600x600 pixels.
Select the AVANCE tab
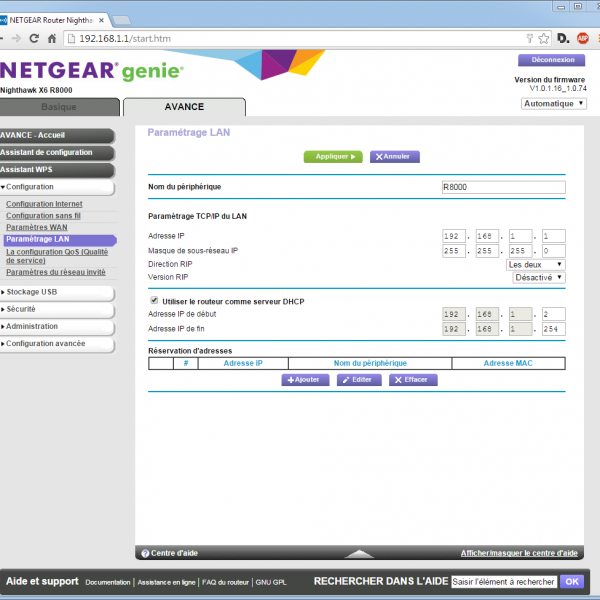[x=183, y=107]
